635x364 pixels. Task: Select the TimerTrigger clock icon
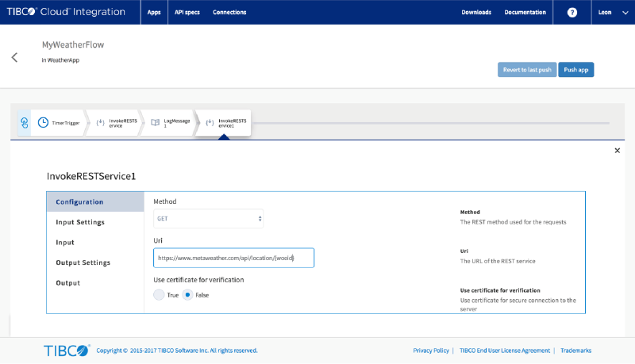tap(43, 123)
